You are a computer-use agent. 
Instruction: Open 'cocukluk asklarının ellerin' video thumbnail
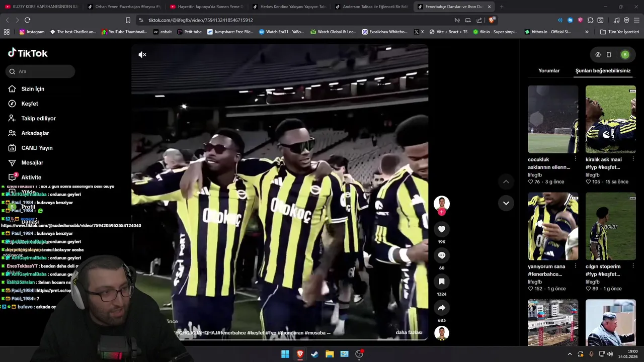tap(553, 119)
